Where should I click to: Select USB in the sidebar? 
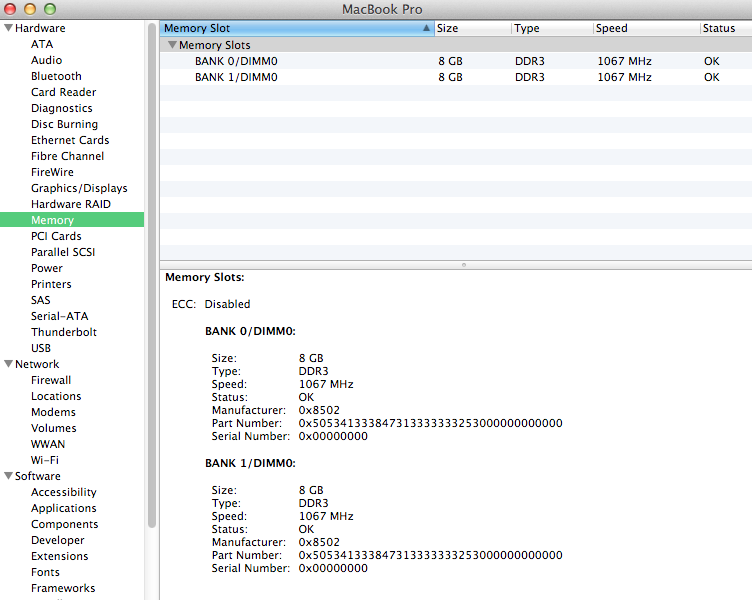(41, 348)
